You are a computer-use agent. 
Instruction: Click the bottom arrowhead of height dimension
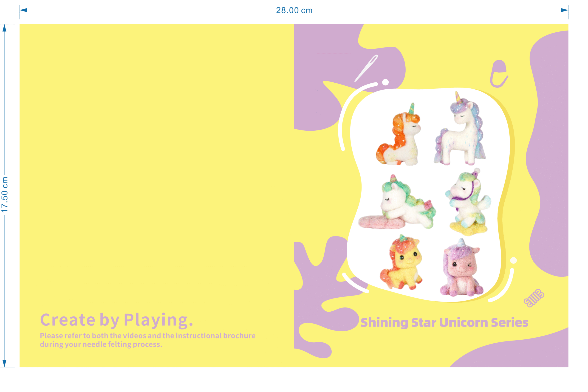pyautogui.click(x=4, y=363)
